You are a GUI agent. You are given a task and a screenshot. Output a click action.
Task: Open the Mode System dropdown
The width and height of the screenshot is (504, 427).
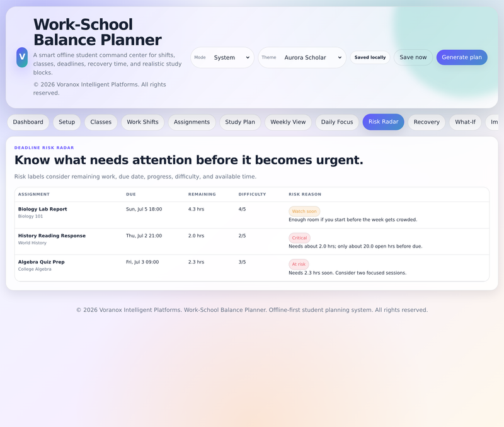point(222,57)
